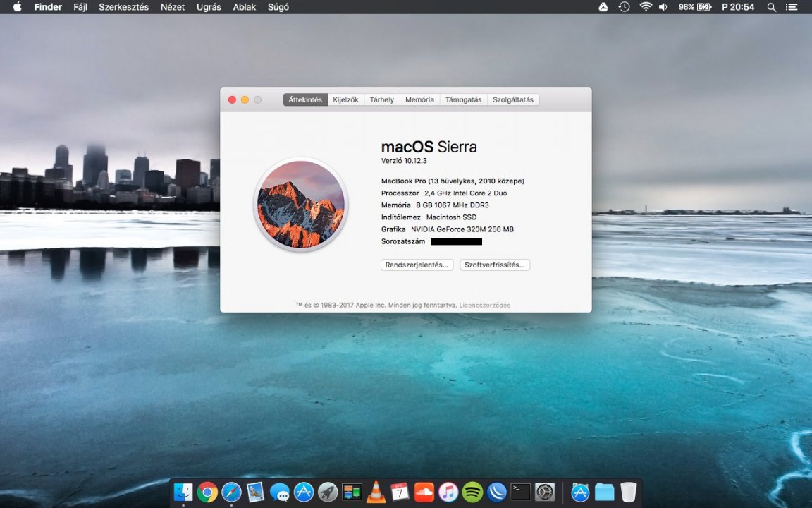The width and height of the screenshot is (812, 508).
Task: Click the macOS Sierra logo image
Action: [x=301, y=204]
